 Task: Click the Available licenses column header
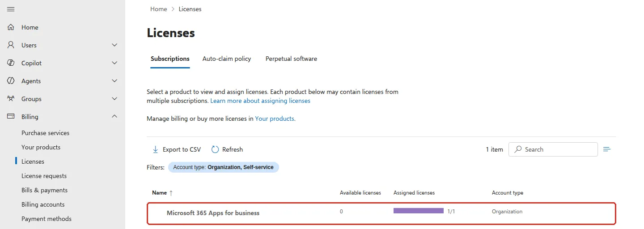tap(360, 193)
